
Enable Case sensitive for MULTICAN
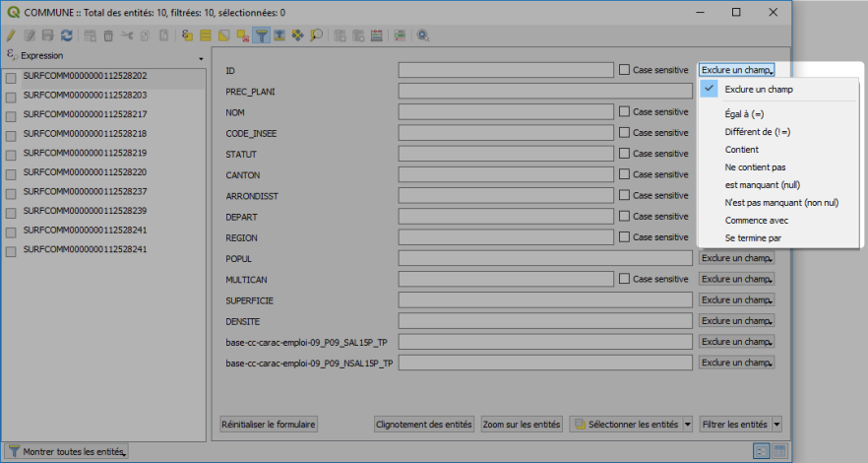click(624, 279)
